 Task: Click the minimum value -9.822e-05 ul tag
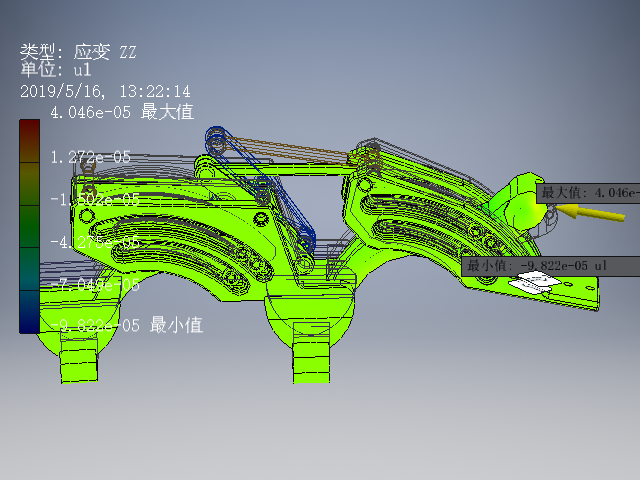550,266
